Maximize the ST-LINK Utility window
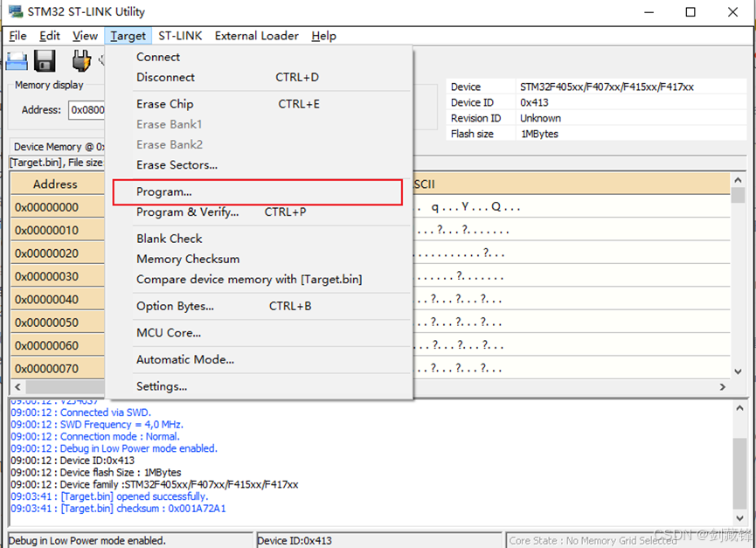The width and height of the screenshot is (756, 548). pyautogui.click(x=690, y=12)
